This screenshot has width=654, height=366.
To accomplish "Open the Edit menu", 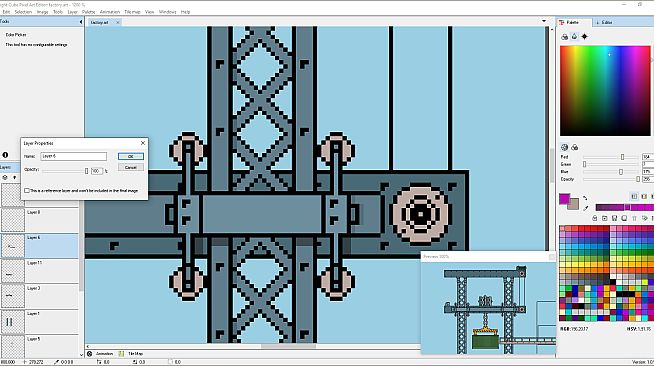I will click(6, 12).
